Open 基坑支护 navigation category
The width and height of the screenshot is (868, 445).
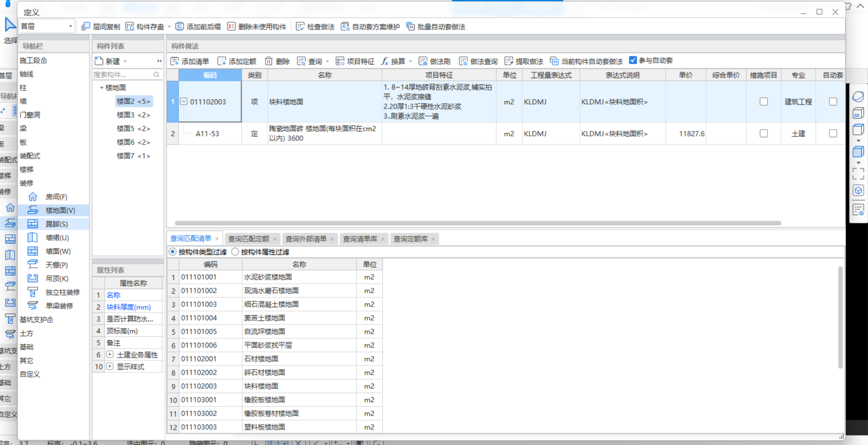36,320
